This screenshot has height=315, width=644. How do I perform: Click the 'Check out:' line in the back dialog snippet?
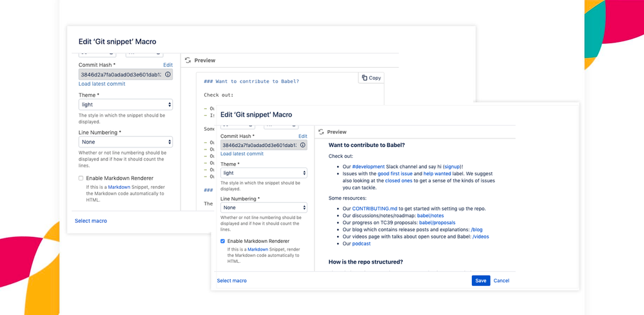219,95
